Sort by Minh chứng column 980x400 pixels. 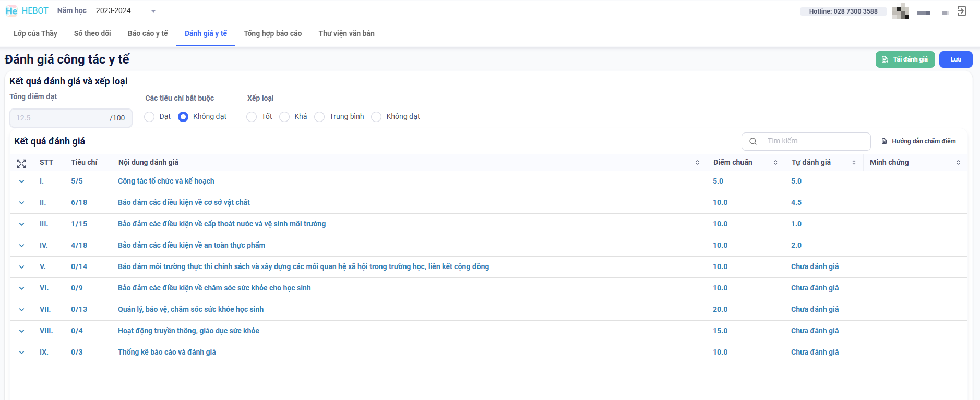point(958,163)
